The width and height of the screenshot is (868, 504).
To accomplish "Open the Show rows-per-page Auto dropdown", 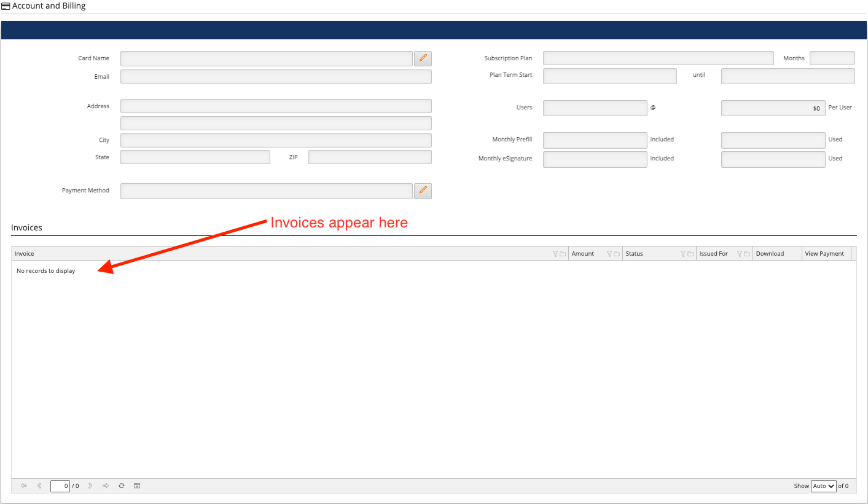I will coord(824,486).
